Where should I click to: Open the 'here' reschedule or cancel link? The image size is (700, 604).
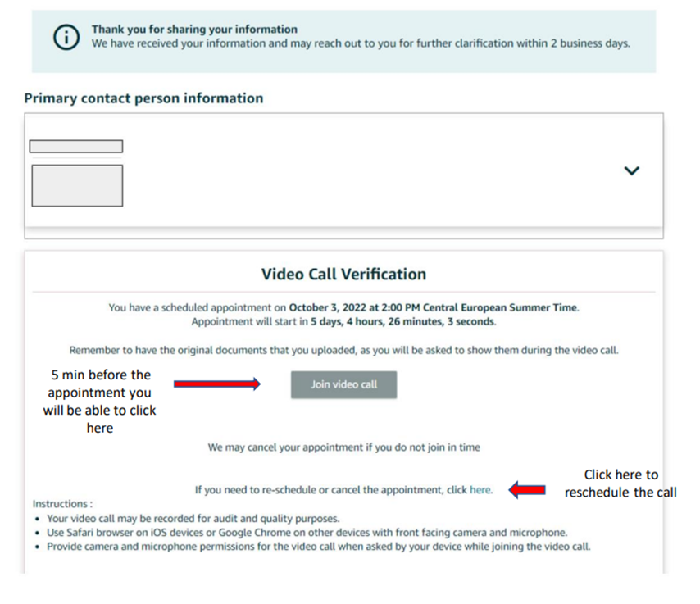tap(480, 490)
